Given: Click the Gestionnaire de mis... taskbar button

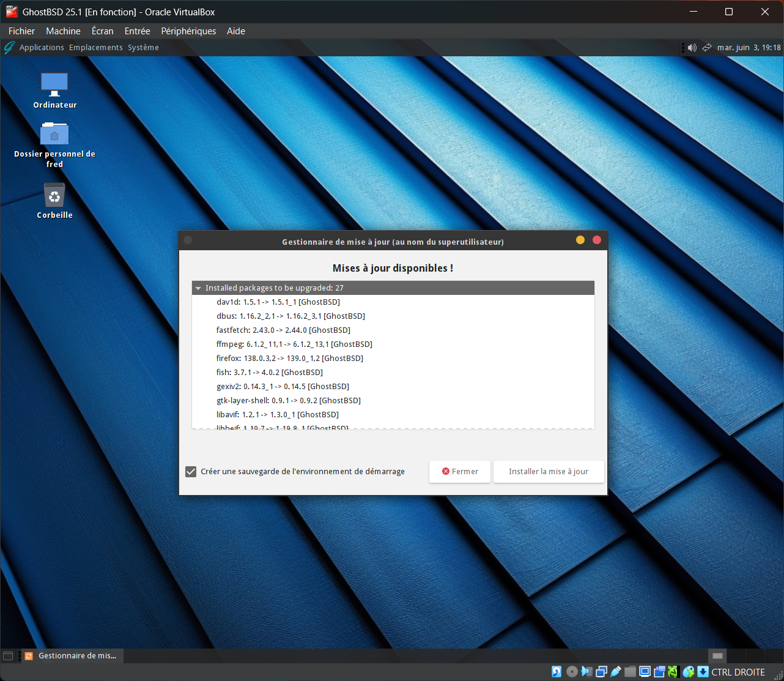Looking at the screenshot, I should 72,656.
